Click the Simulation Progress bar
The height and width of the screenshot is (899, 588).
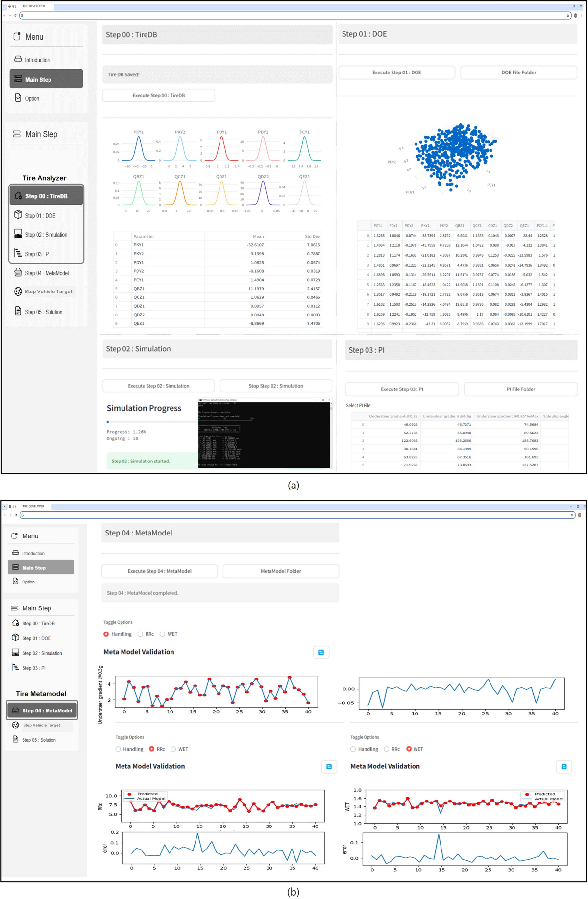(151, 422)
